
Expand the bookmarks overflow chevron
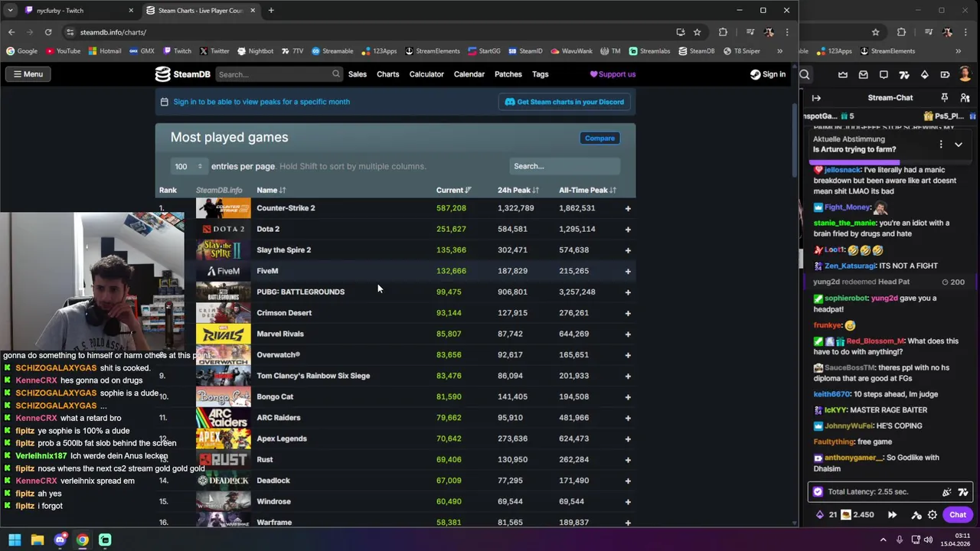click(x=779, y=51)
